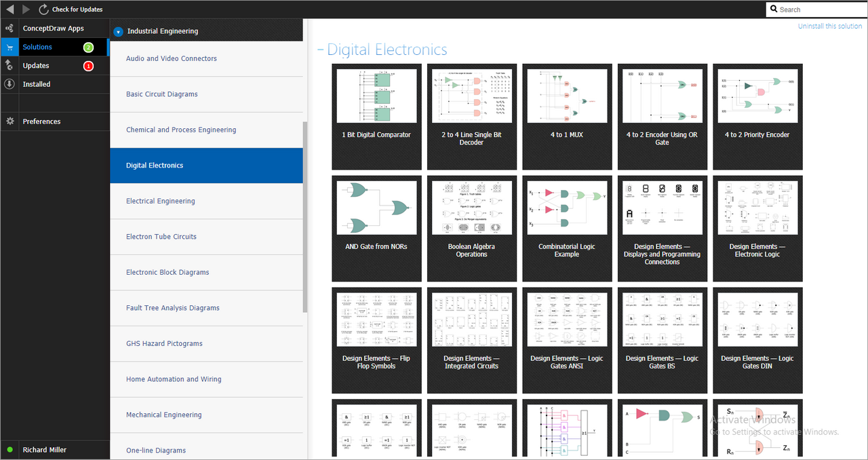Select Solutions in the sidebar
868x460 pixels.
[37, 47]
